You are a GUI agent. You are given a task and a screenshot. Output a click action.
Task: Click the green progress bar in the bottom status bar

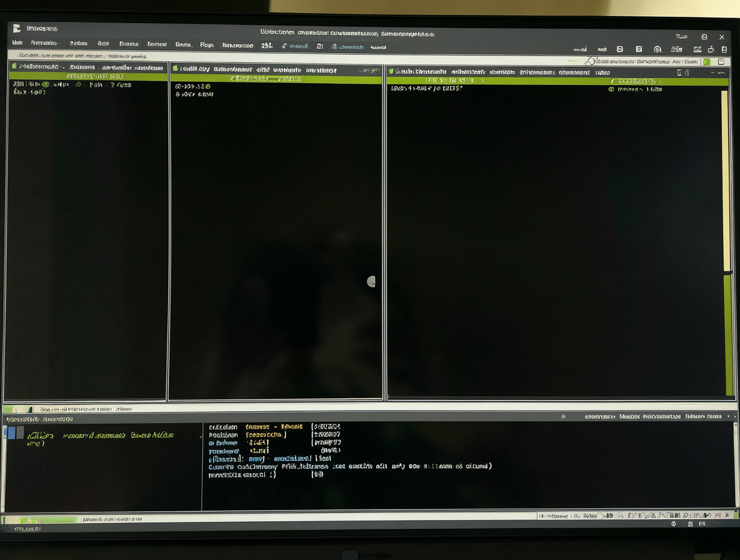pos(47,520)
